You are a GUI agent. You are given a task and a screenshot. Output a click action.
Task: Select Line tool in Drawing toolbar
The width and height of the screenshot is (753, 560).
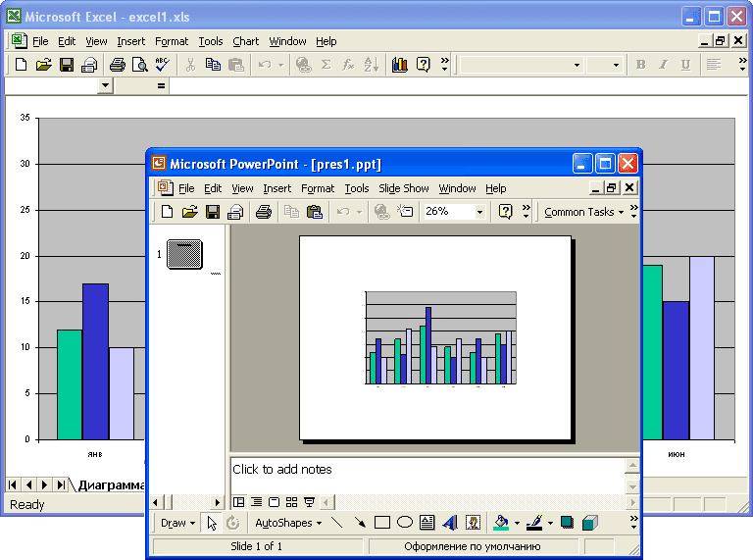(x=337, y=523)
